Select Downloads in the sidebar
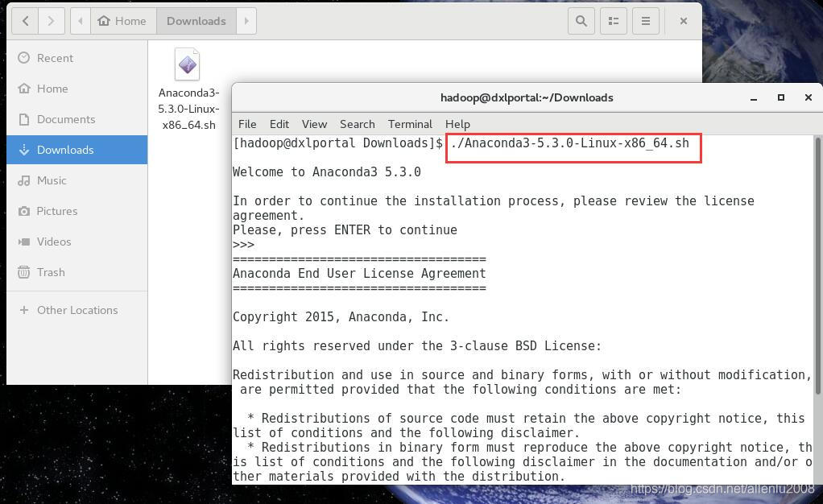Screen dimensions: 823x504 coord(77,150)
